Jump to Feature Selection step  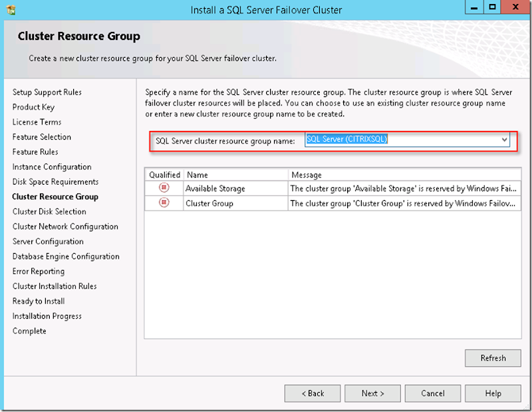42,137
